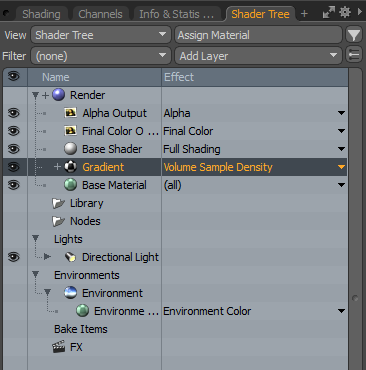This screenshot has width=366, height=370.
Task: Click the FX clapperboard icon
Action: [x=59, y=347]
